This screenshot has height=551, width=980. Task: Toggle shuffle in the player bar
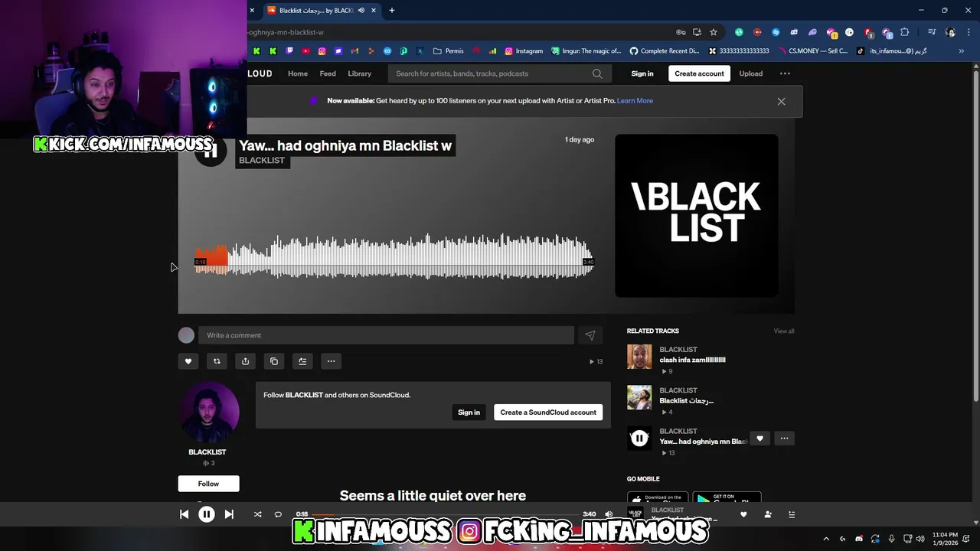click(x=258, y=514)
